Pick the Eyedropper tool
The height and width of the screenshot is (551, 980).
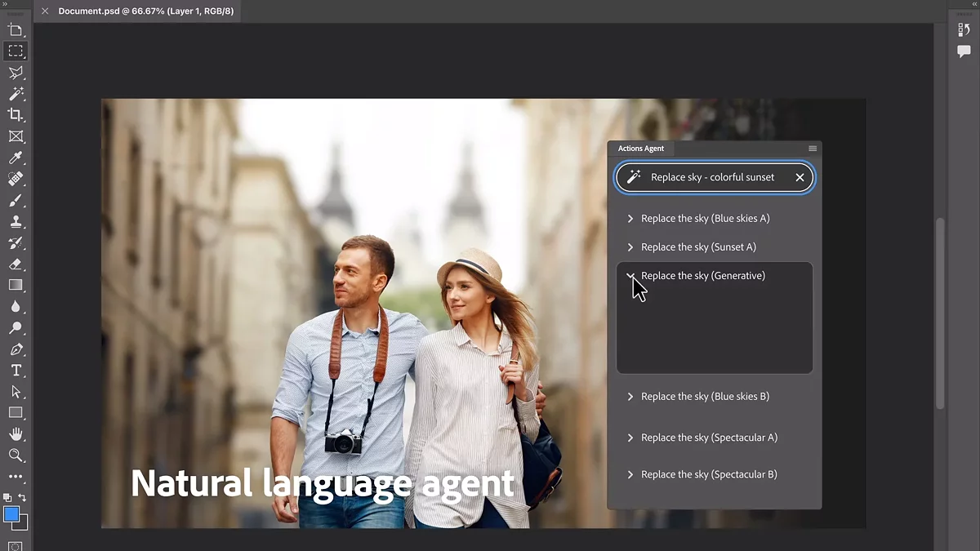point(16,158)
